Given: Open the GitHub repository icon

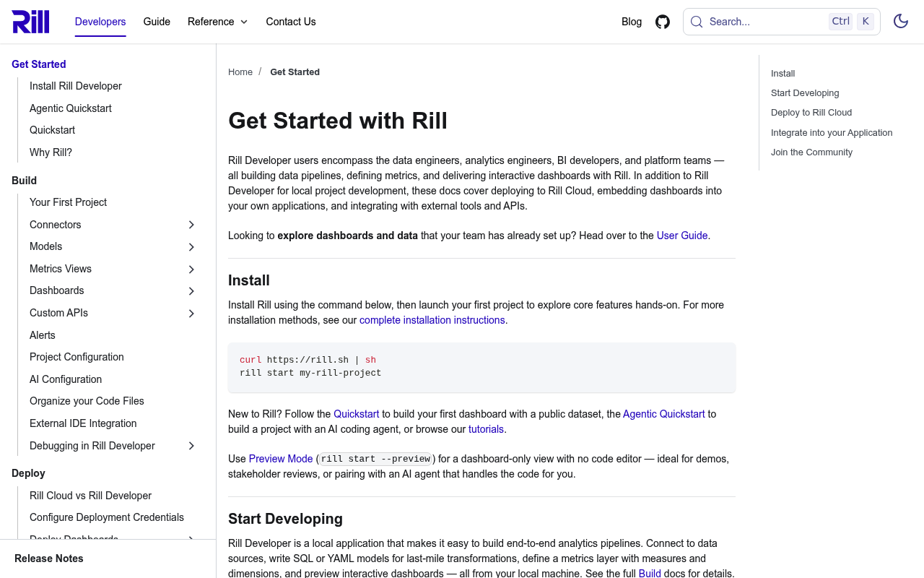Looking at the screenshot, I should click(663, 22).
